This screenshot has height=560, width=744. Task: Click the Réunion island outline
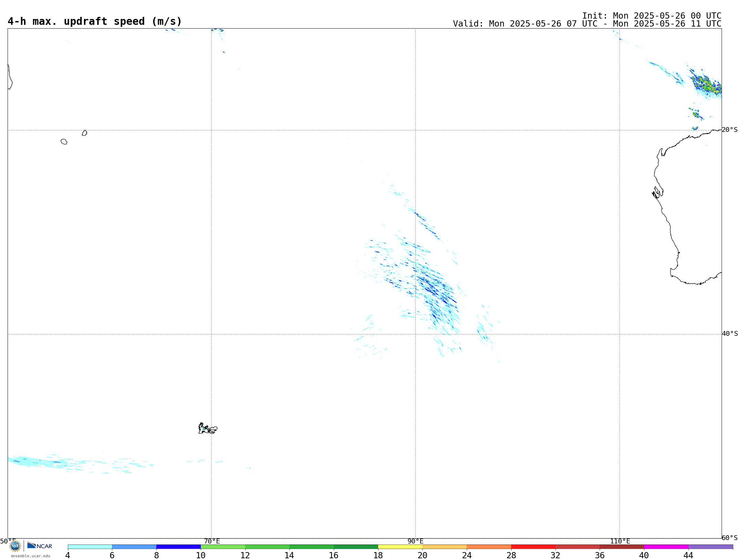pos(64,142)
